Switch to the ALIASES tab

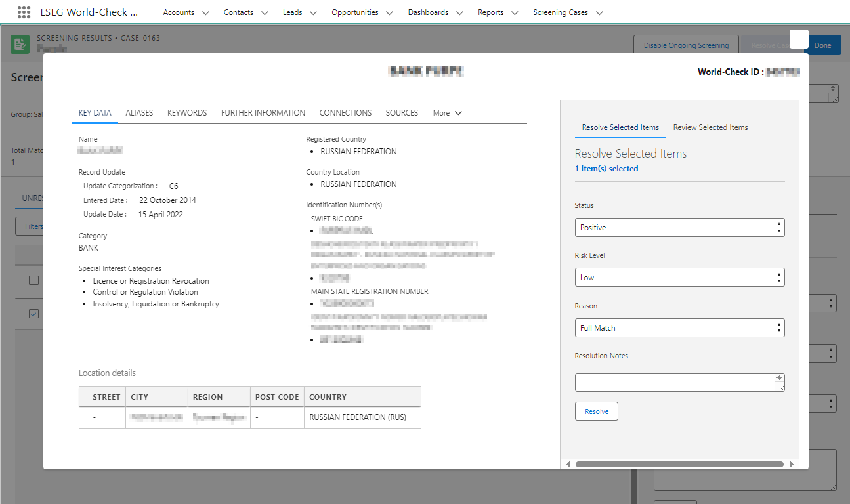[x=138, y=113]
